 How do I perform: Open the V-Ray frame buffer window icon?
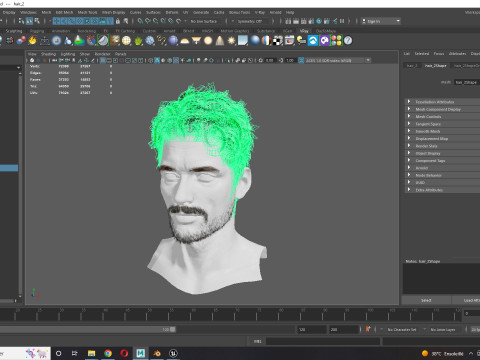289,41
